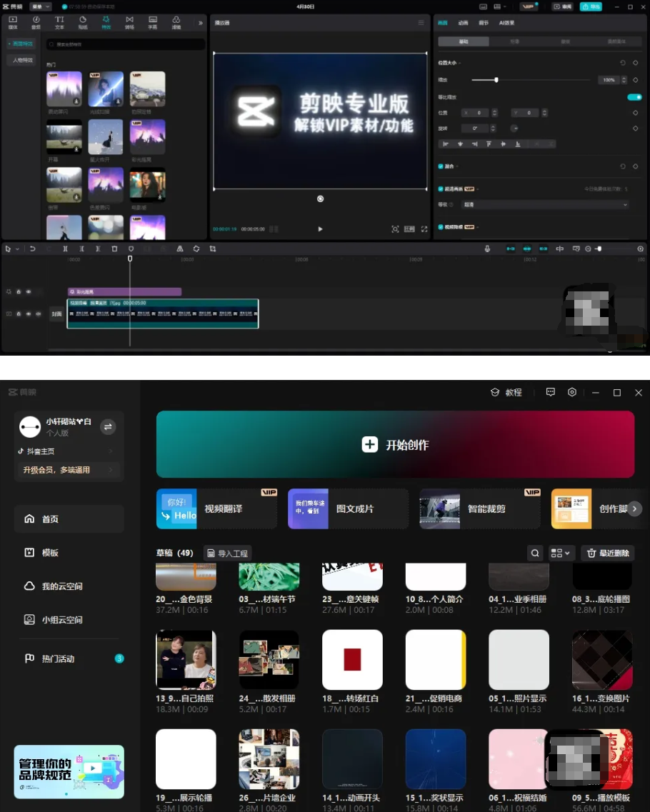Click the crop icon in timeline toolbar

click(212, 249)
